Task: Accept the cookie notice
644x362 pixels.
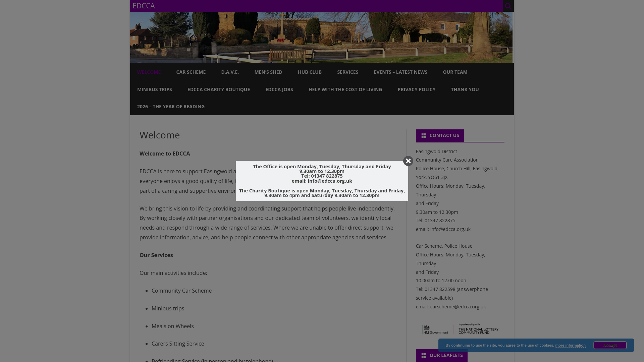Action: coord(610,345)
